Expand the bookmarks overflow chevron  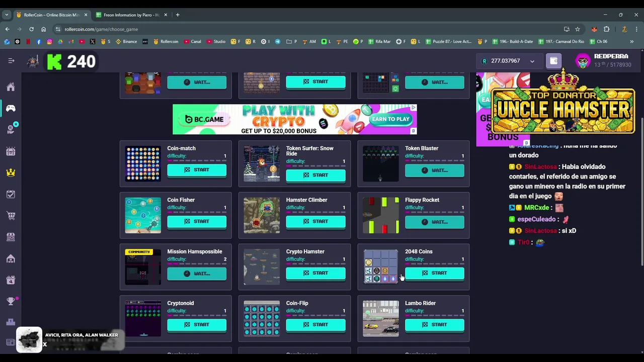point(631,42)
